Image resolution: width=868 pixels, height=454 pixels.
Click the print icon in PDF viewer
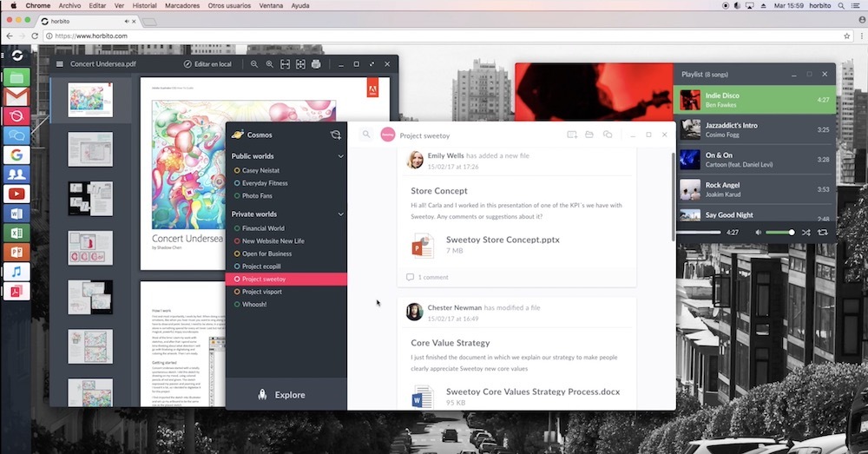tap(316, 64)
